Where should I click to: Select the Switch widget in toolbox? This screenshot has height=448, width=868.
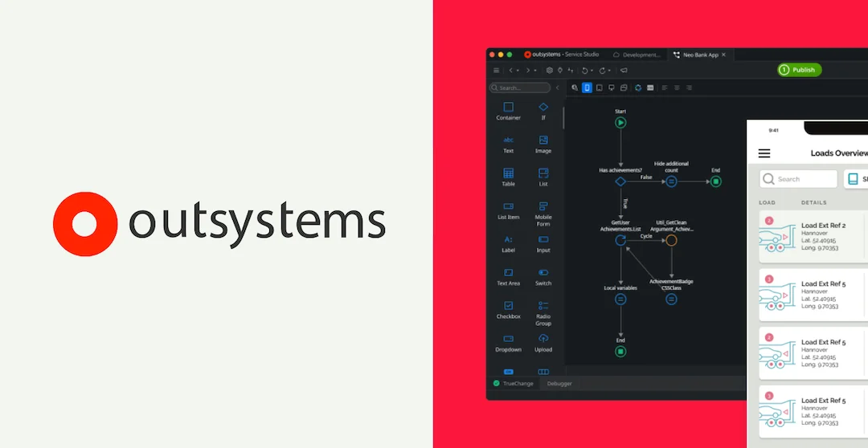pyautogui.click(x=543, y=277)
